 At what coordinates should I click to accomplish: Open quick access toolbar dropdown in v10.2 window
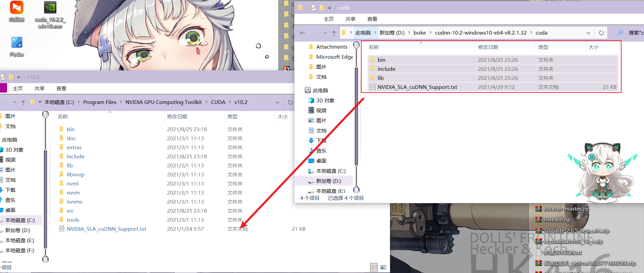[18, 77]
